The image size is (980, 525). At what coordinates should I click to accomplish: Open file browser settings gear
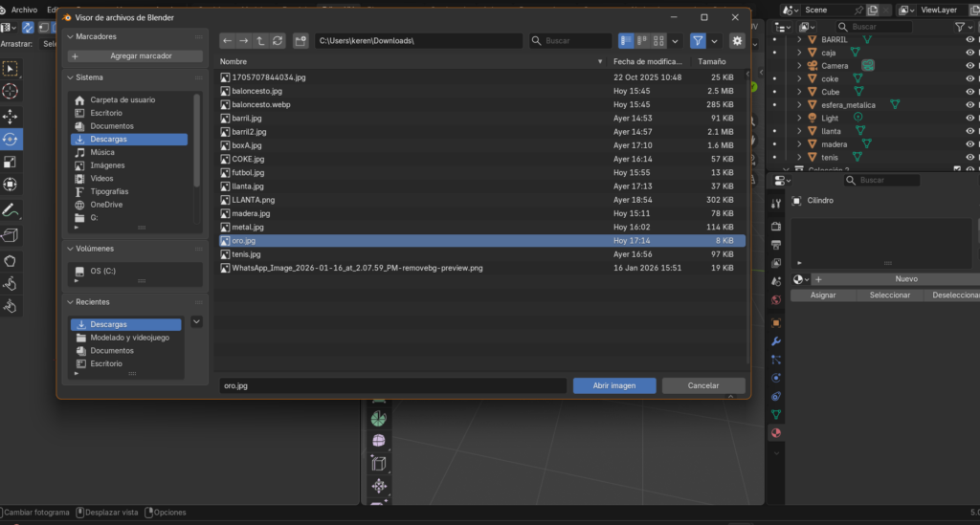tap(736, 41)
